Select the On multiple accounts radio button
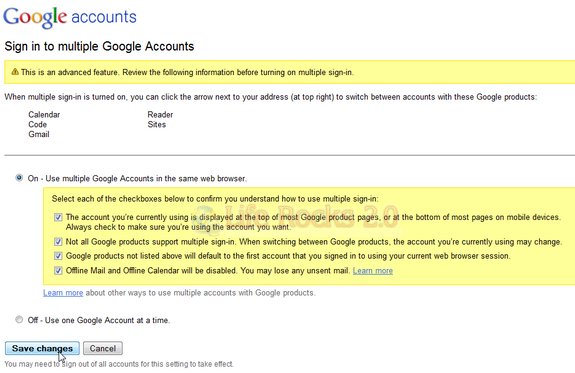The image size is (575, 373). point(19,178)
